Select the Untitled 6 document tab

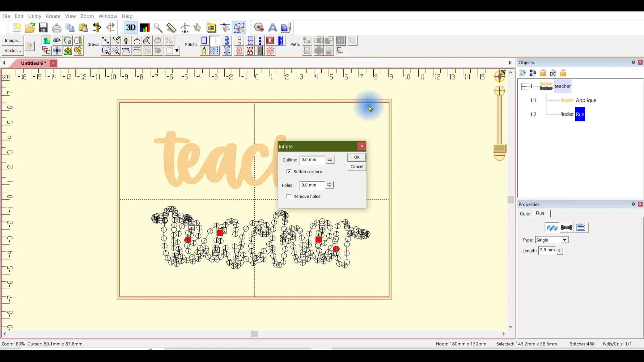click(33, 63)
